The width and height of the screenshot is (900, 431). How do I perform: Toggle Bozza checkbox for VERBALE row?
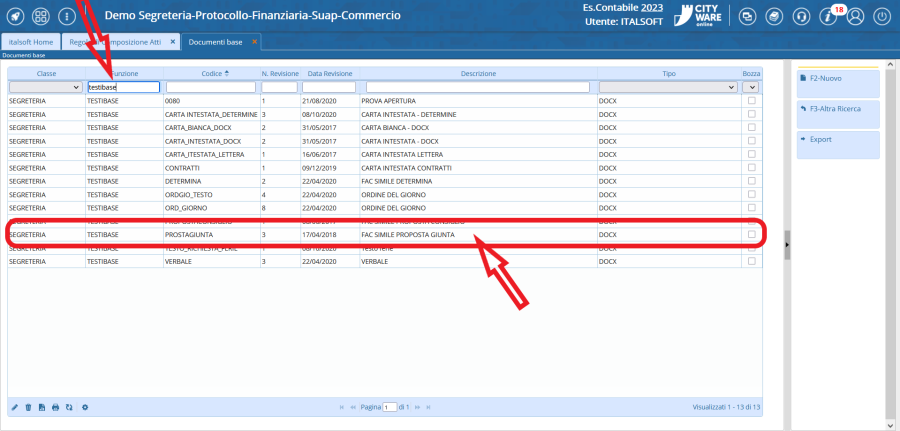pyautogui.click(x=752, y=260)
